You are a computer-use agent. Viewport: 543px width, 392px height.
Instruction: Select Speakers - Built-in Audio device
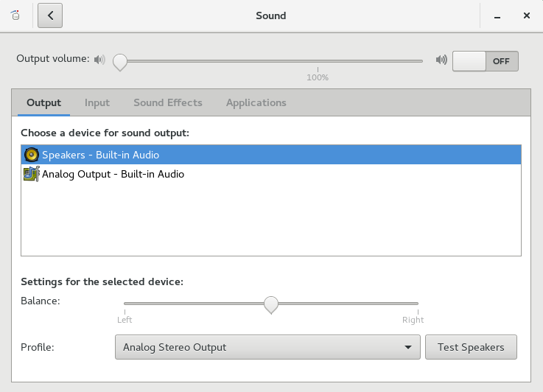tap(100, 155)
